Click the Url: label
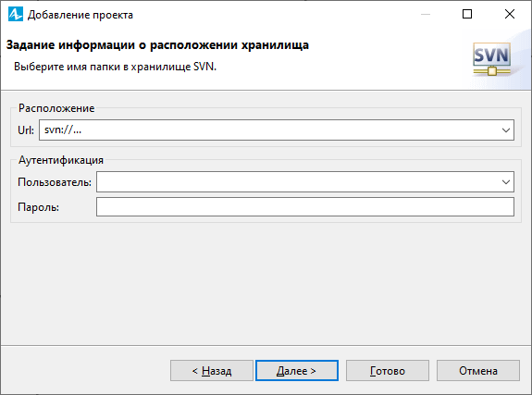Screen dimensions: 532x395 coord(26,130)
